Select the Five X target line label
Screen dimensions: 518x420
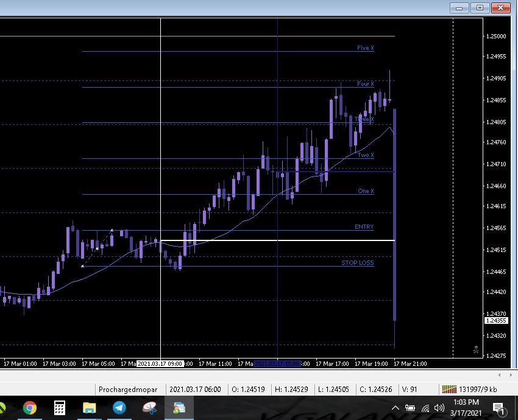[366, 48]
